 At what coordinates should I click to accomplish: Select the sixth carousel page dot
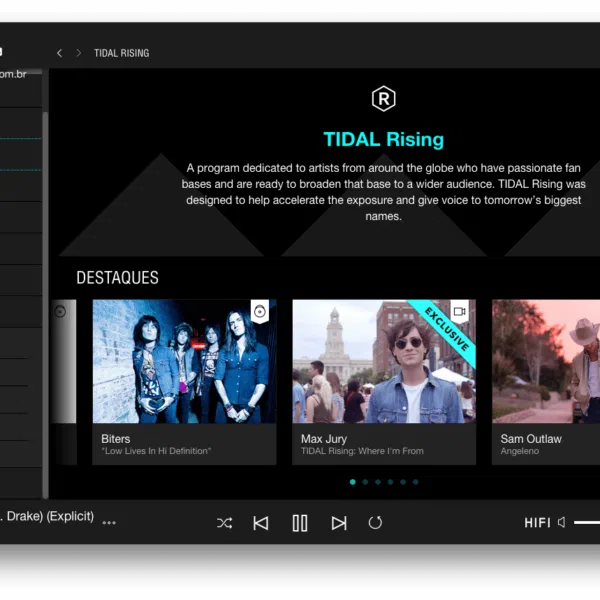click(416, 482)
